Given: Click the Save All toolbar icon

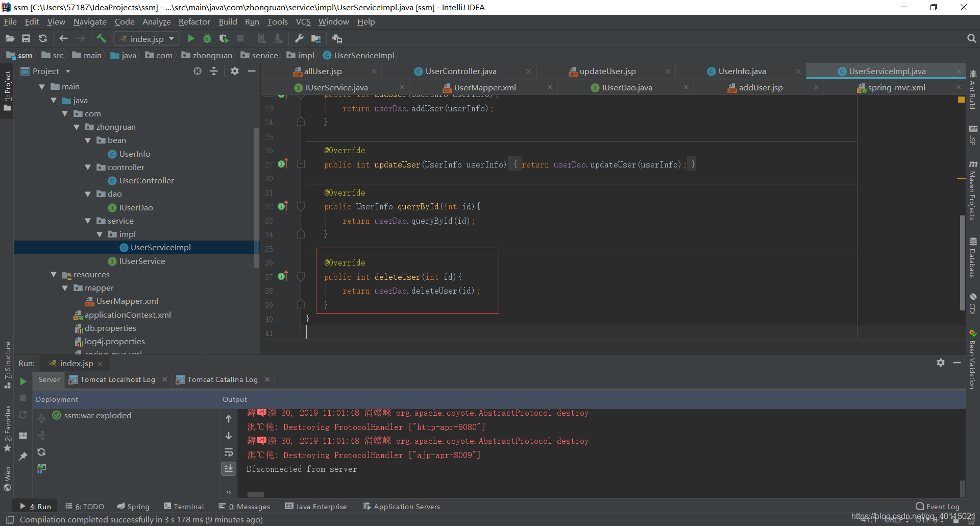Looking at the screenshot, I should pos(26,38).
